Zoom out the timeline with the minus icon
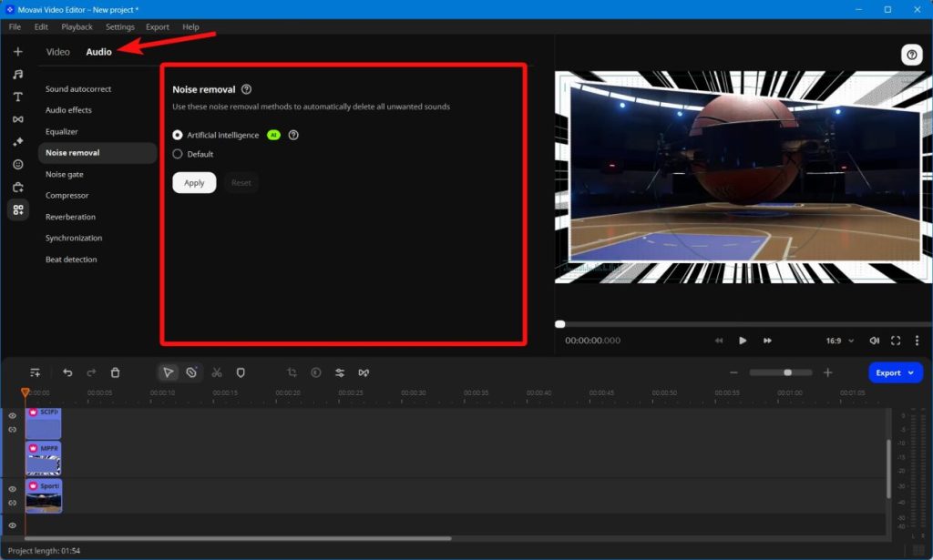This screenshot has height=560, width=933. tap(733, 372)
